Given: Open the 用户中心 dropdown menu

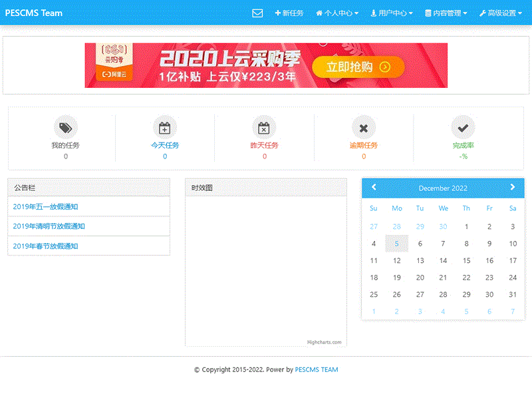Looking at the screenshot, I should 392,13.
